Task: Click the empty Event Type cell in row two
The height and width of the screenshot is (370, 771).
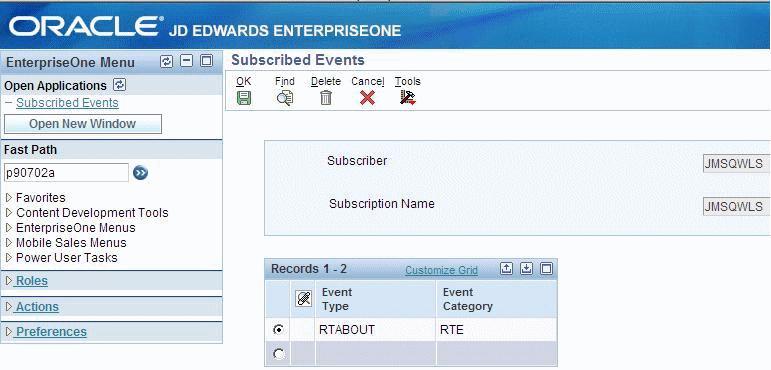Action: click(375, 354)
